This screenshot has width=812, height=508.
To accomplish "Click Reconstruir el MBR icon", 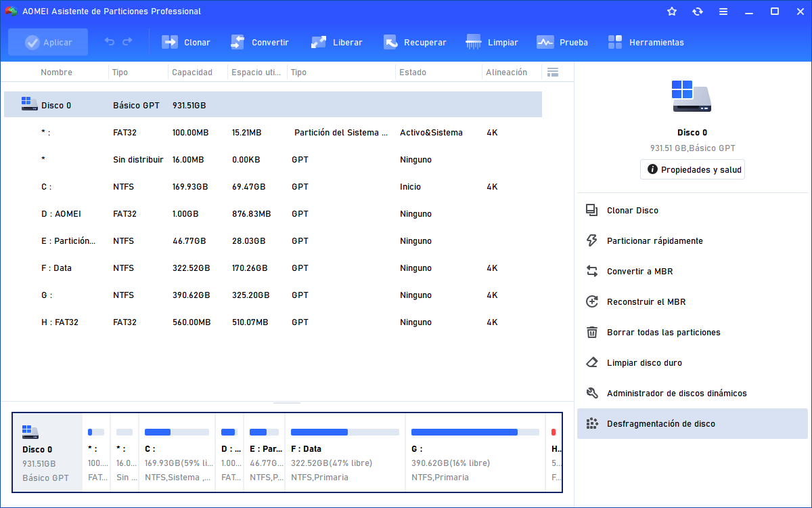I will pyautogui.click(x=592, y=302).
